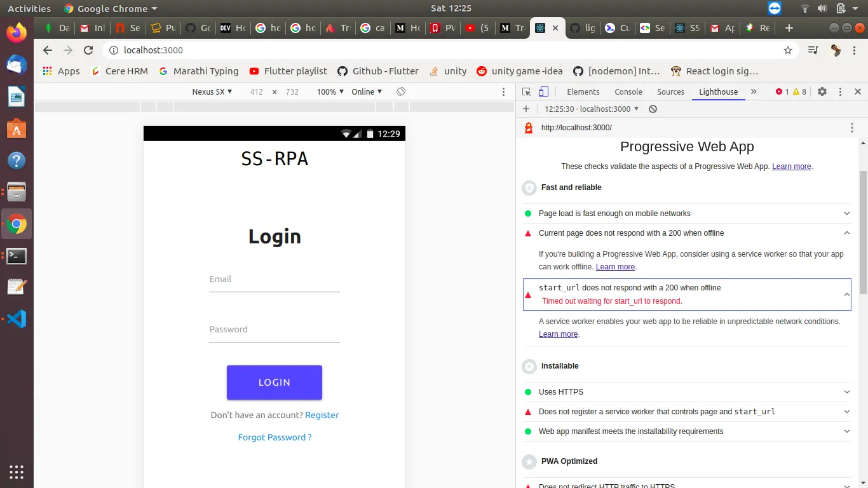
Task: Switch to the Console tab
Action: point(628,91)
